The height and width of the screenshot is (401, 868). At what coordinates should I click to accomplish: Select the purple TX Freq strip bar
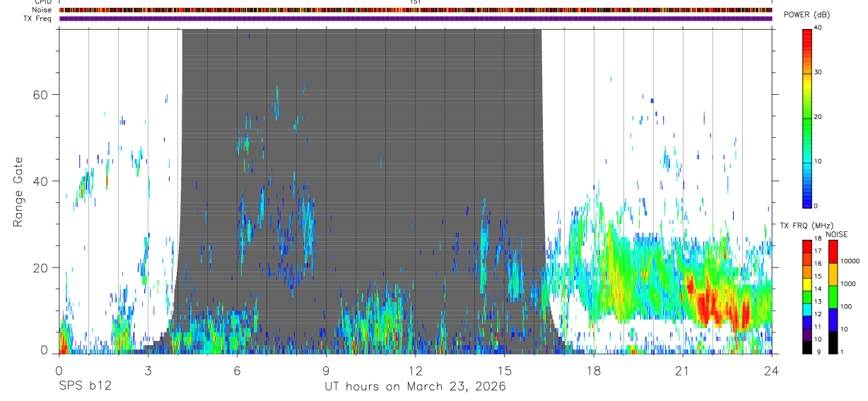(x=416, y=18)
